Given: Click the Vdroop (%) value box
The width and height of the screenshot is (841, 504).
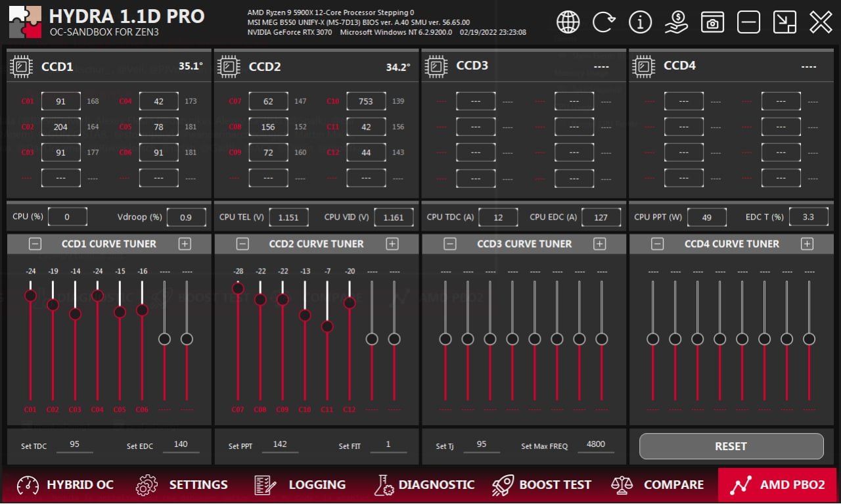Looking at the screenshot, I should 186,218.
